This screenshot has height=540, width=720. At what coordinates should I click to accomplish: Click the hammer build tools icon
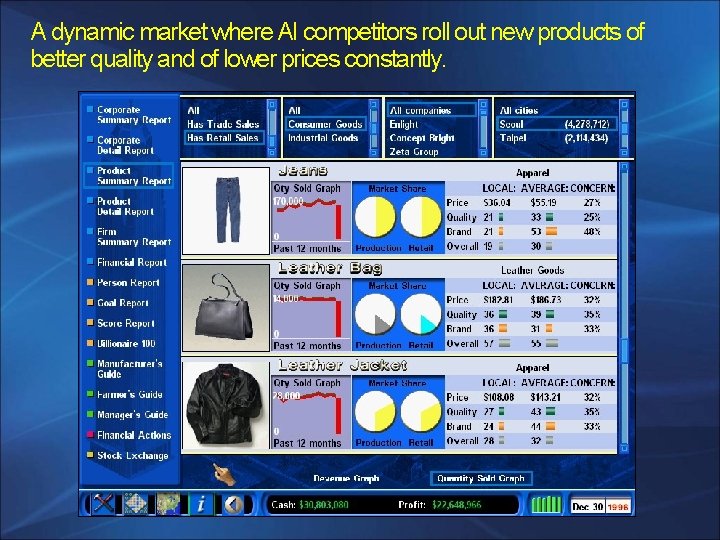tap(104, 504)
